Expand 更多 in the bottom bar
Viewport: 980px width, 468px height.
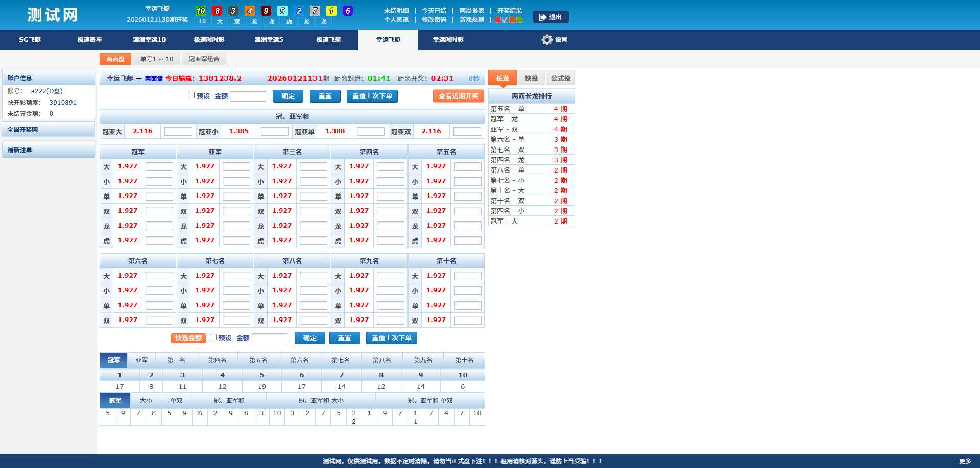(965, 461)
